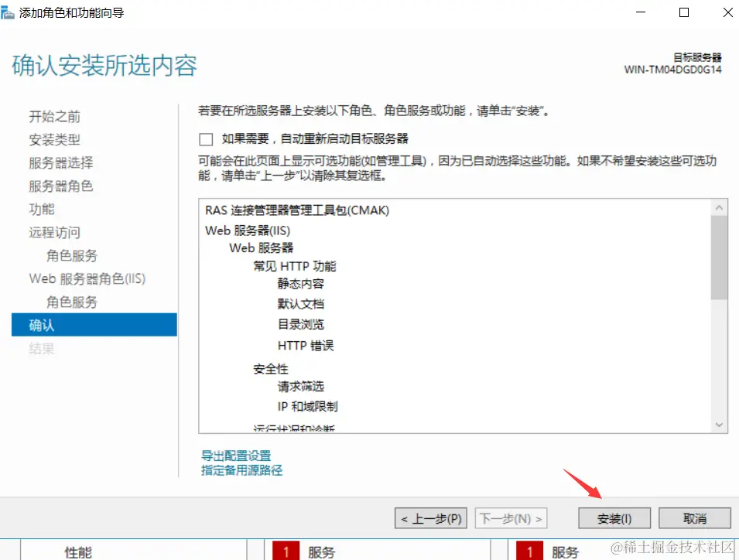
Task: Open the 导出配置设置 link
Action: (236, 456)
